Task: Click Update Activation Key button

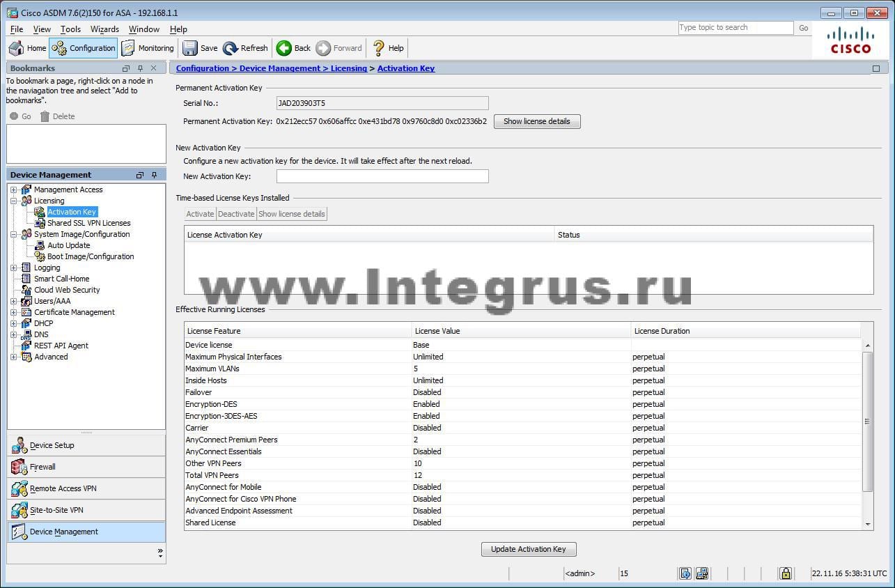Action: [529, 549]
